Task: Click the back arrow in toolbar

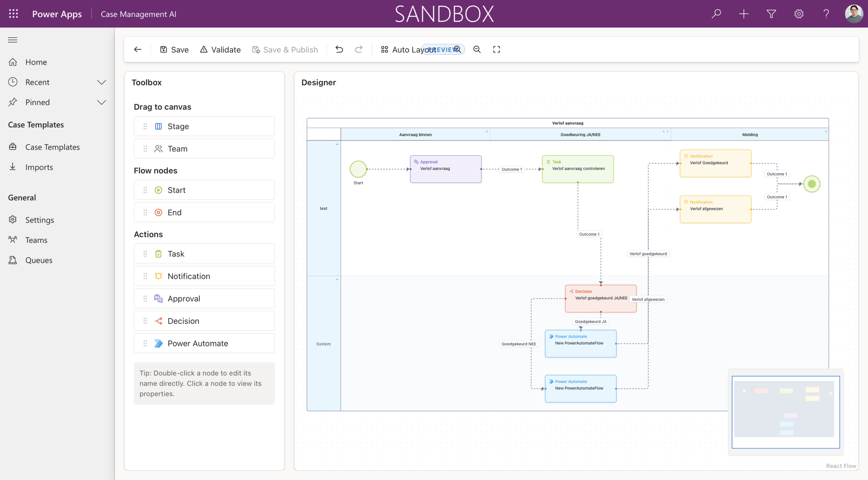Action: (x=138, y=50)
